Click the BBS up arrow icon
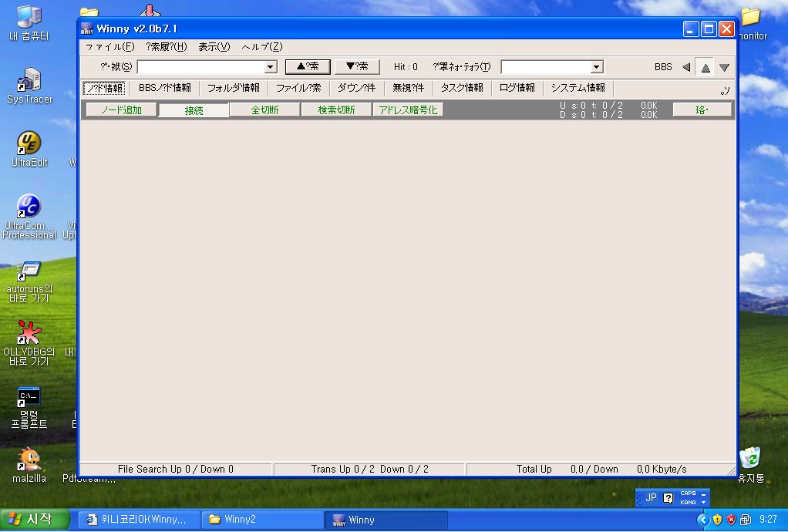The height and width of the screenshot is (532, 788). (x=705, y=67)
